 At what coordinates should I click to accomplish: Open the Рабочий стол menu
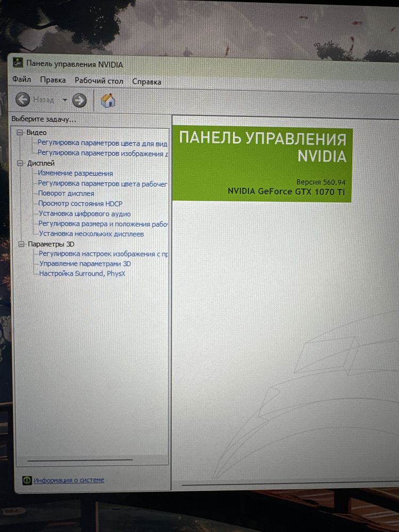99,81
